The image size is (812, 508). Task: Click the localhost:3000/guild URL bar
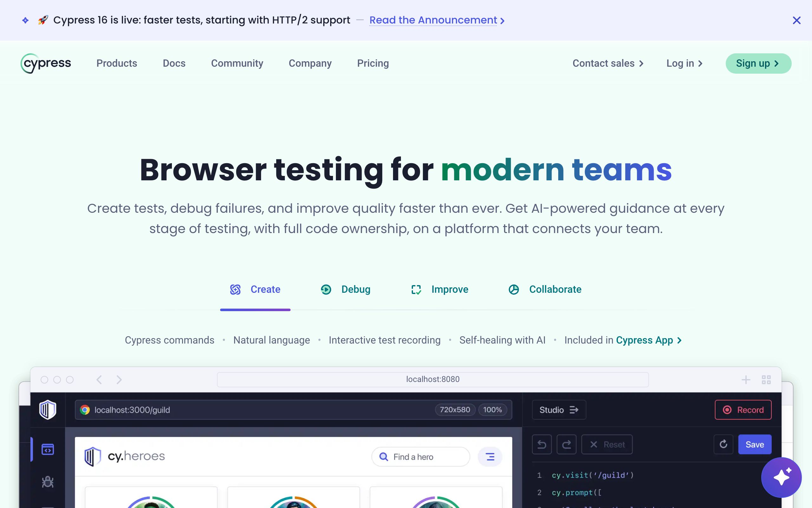click(x=293, y=410)
